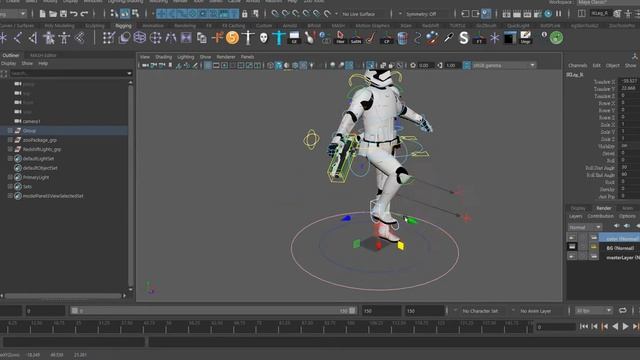
Task: Click the blue barrel shelf icon
Action: coord(402,38)
